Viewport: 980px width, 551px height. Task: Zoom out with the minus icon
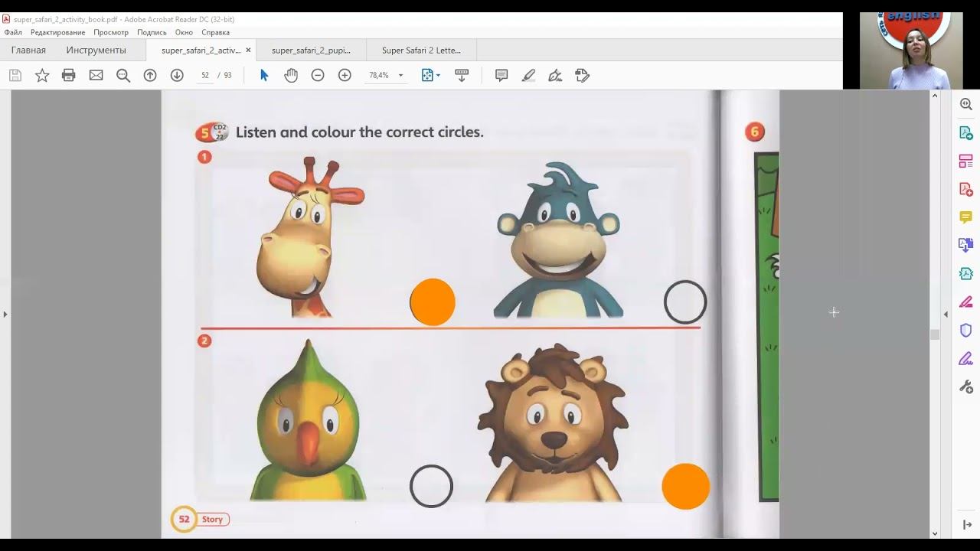(318, 75)
